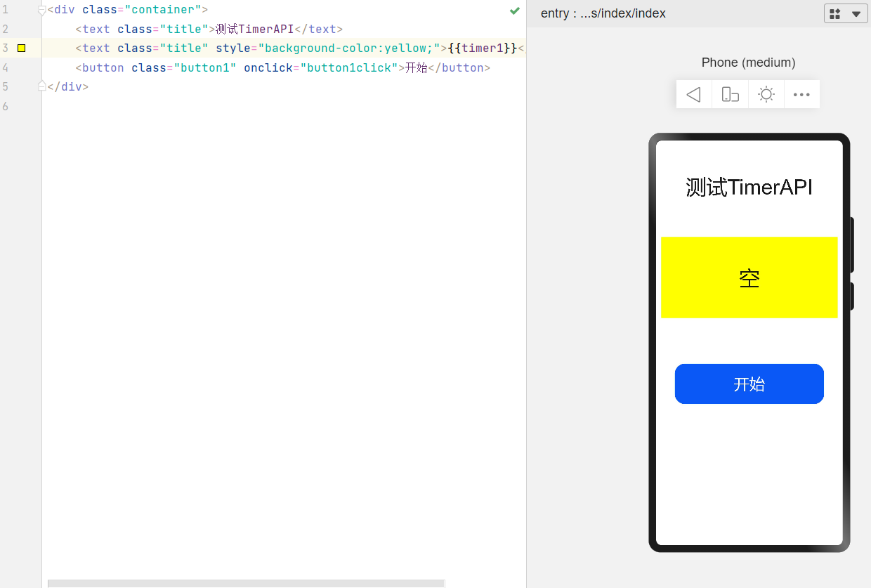Click the Phone (medium) device label

(x=748, y=63)
